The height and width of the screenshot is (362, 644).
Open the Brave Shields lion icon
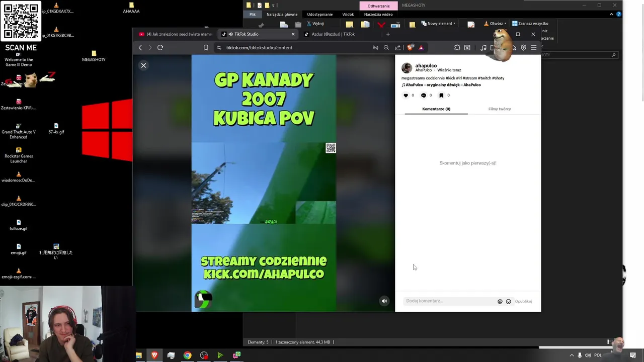pos(411,48)
